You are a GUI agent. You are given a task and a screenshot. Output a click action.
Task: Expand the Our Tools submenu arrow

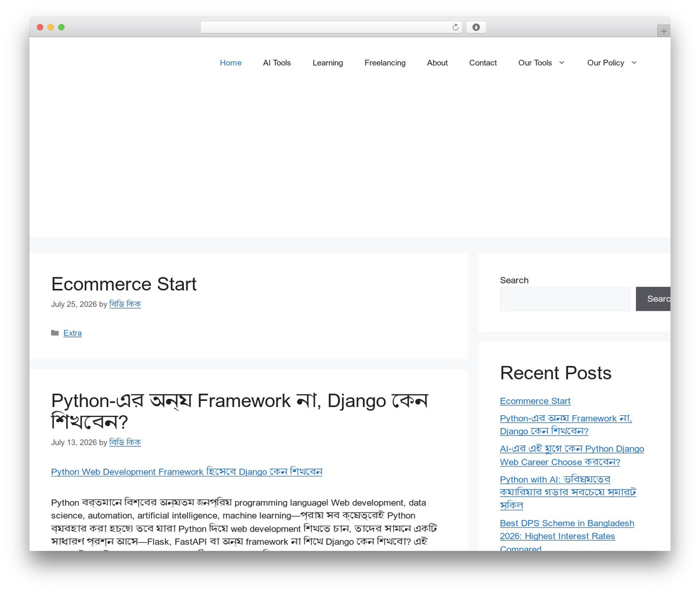pyautogui.click(x=562, y=63)
